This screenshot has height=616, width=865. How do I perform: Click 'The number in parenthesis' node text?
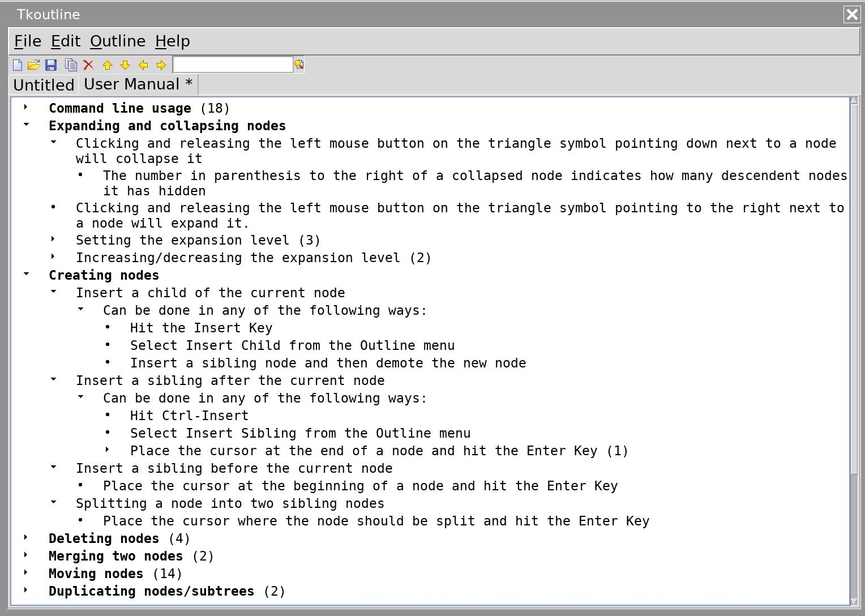[x=475, y=183]
